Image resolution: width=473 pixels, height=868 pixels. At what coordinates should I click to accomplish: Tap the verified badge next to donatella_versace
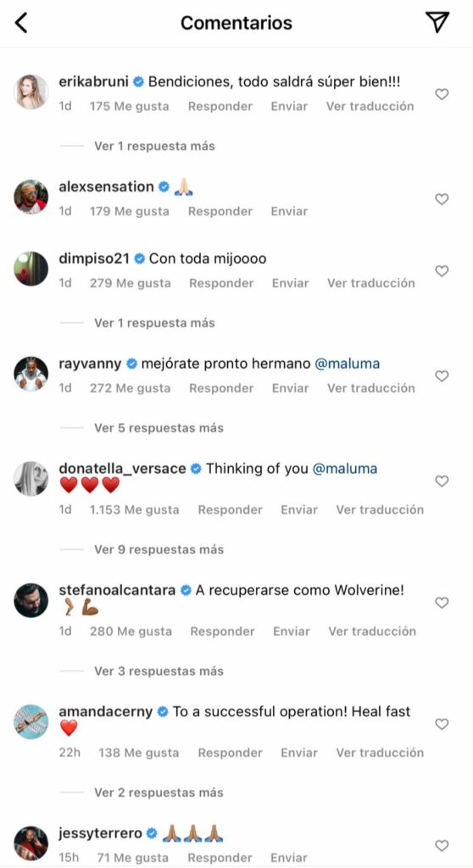(196, 469)
